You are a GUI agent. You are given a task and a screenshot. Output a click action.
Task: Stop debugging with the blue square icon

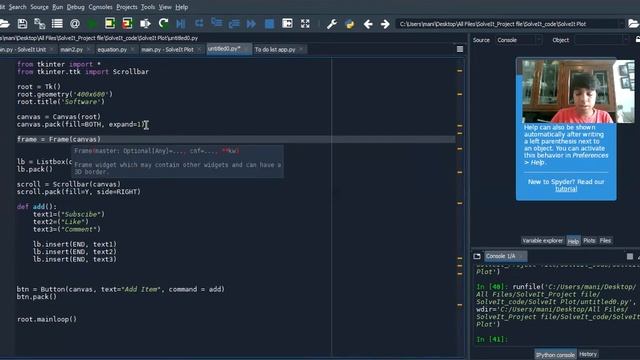pos(269,24)
